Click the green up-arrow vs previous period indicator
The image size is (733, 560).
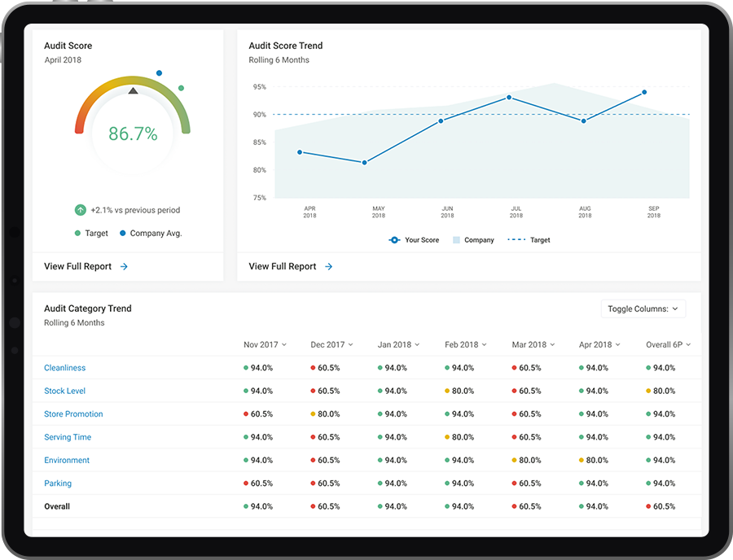click(81, 210)
